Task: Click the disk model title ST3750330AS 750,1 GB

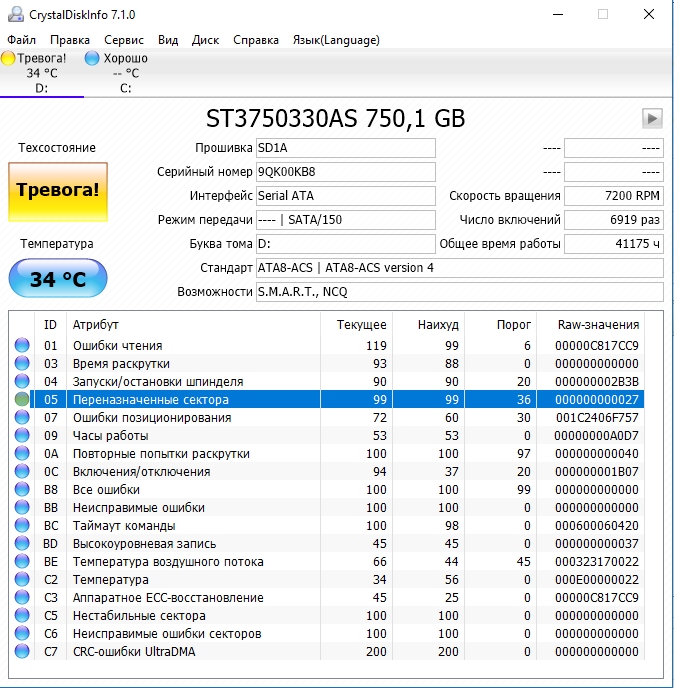Action: (336, 118)
